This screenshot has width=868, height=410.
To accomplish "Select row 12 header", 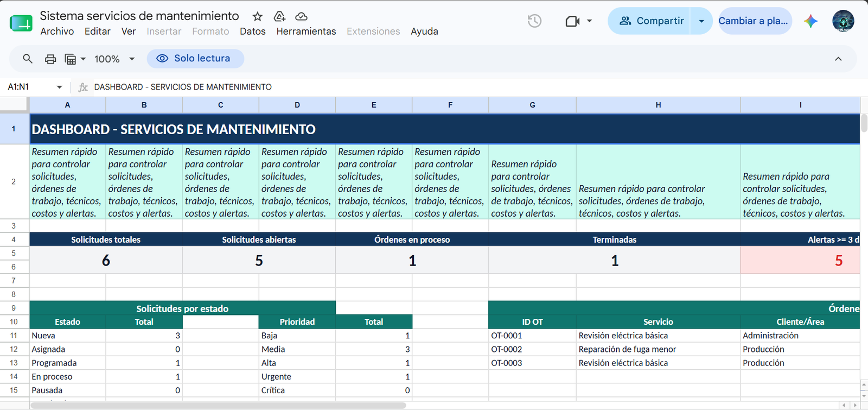I will [14, 349].
